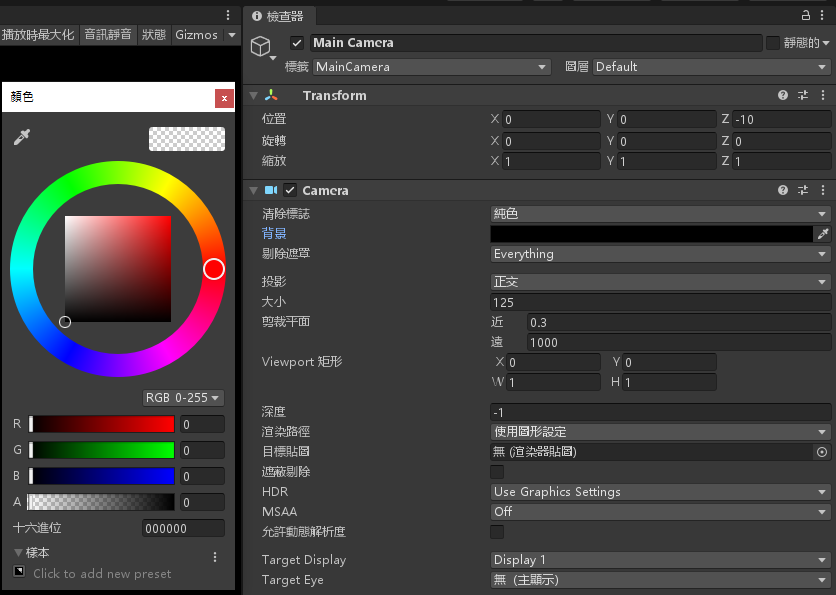Click the eyedropper tool in color picker
The height and width of the screenshot is (595, 836).
click(22, 138)
